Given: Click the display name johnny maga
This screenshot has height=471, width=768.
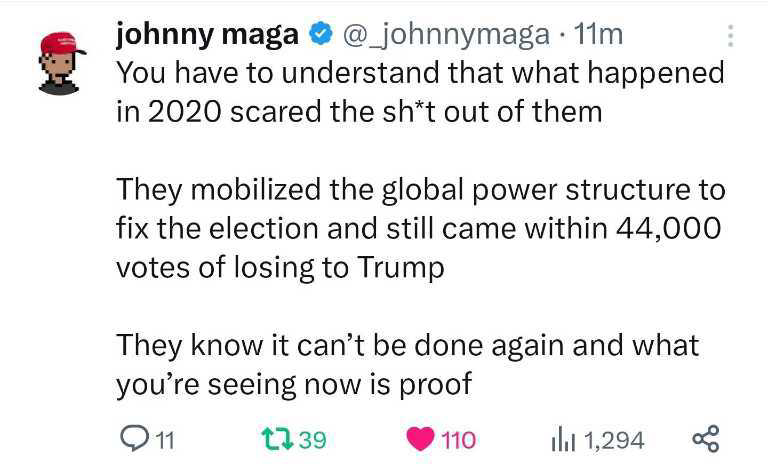Looking at the screenshot, I should coord(207,35).
